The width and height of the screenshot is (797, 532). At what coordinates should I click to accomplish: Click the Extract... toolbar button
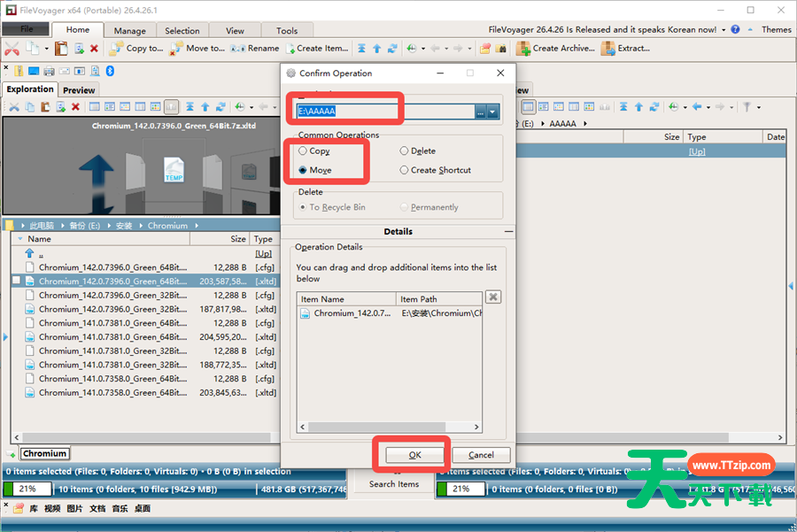tap(625, 49)
